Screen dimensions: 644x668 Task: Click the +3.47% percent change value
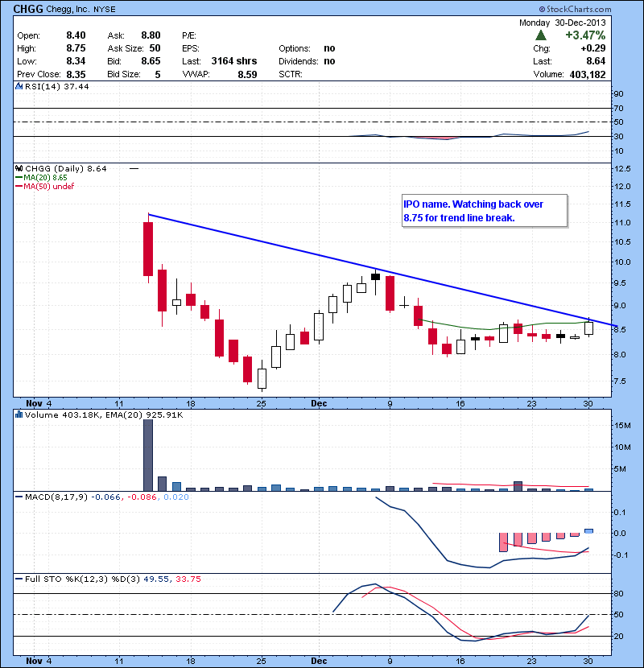click(x=585, y=35)
